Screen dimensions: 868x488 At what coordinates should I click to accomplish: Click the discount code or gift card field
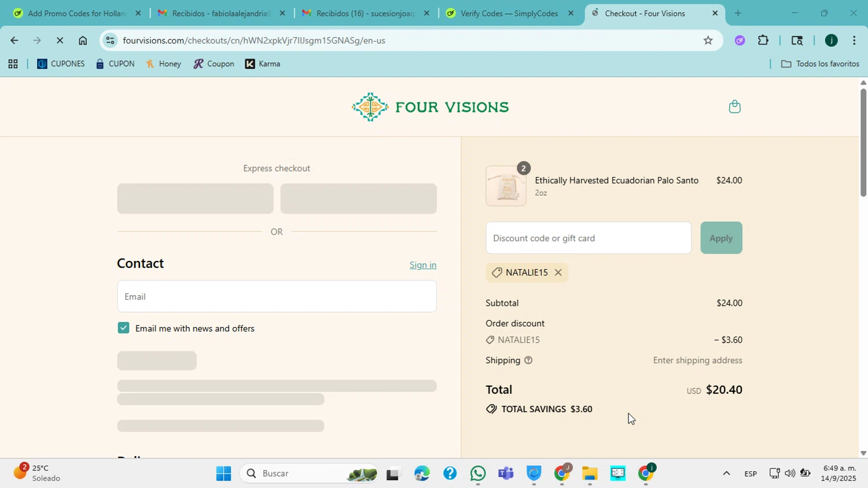click(589, 238)
